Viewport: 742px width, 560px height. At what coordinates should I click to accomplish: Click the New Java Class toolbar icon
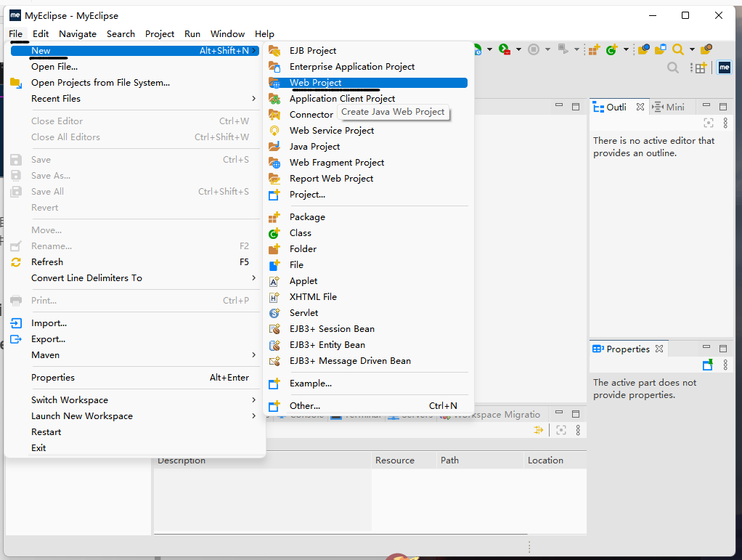[x=612, y=49]
